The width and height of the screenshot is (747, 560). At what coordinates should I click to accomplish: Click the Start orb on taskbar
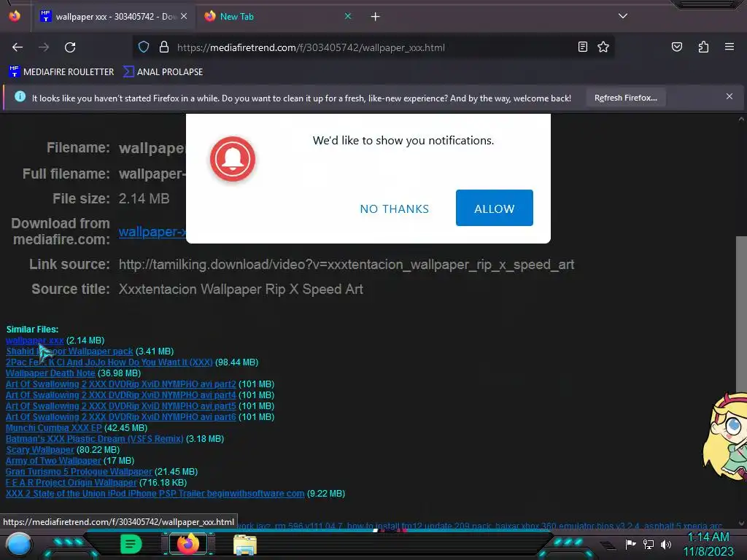point(18,545)
